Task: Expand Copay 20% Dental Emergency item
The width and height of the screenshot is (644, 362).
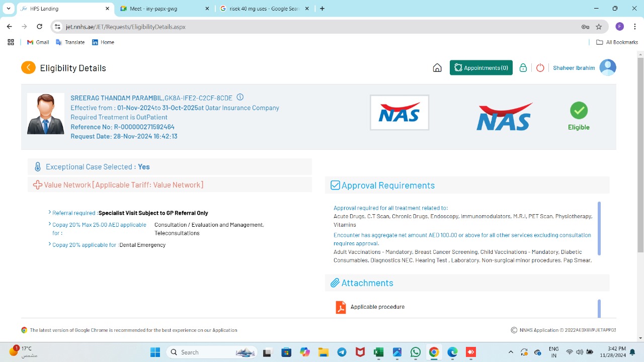Action: 50,244
